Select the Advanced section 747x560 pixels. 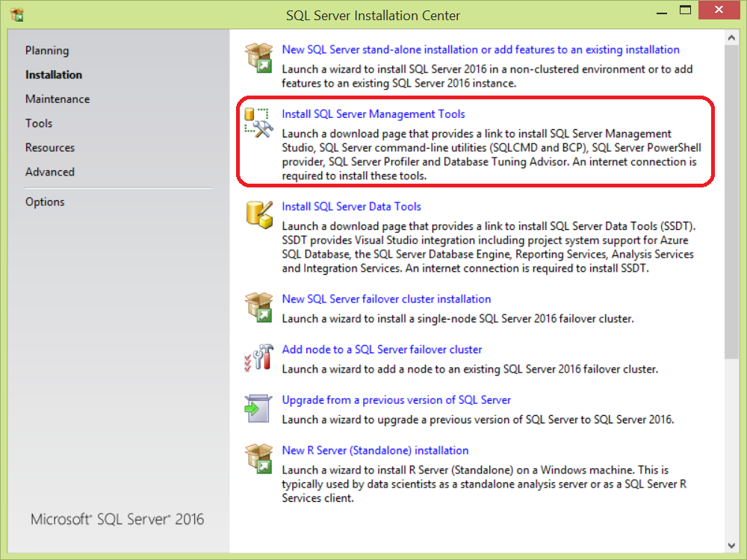(x=50, y=172)
